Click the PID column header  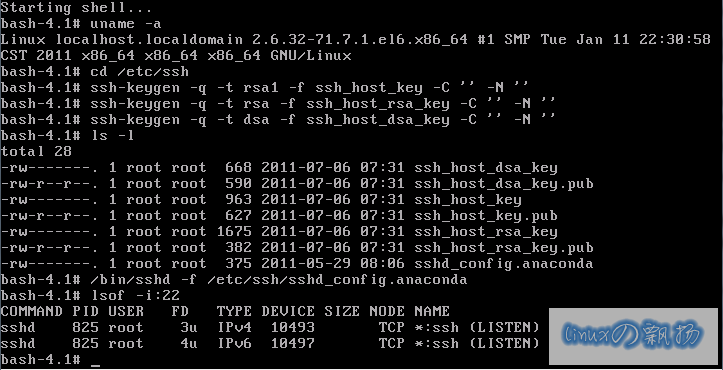tap(85, 311)
